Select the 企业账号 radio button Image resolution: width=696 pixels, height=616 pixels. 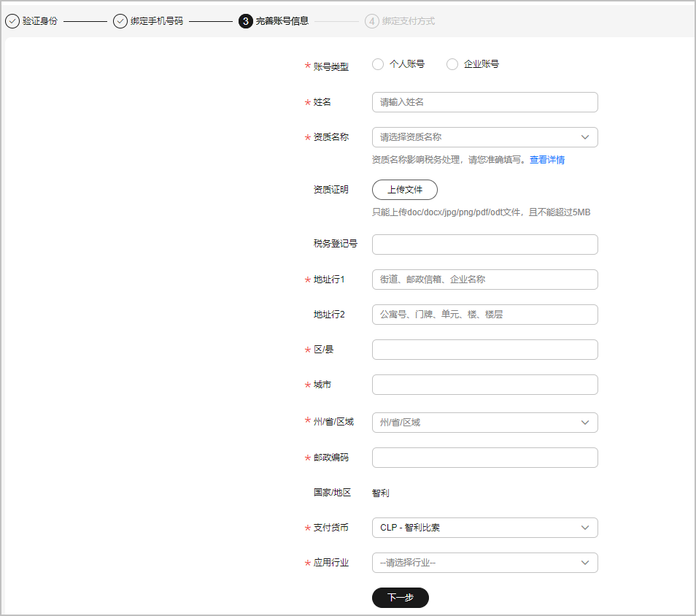[x=452, y=64]
